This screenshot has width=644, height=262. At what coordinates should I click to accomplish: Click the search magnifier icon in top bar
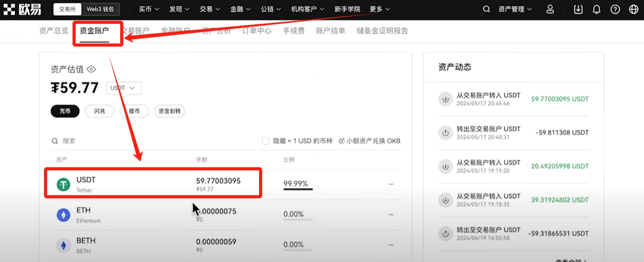[x=486, y=9]
